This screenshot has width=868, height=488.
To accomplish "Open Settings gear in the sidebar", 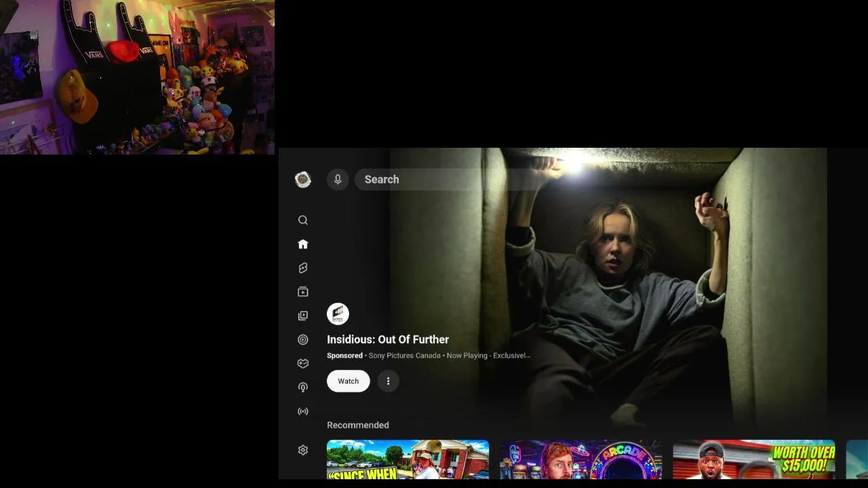I will 303,450.
